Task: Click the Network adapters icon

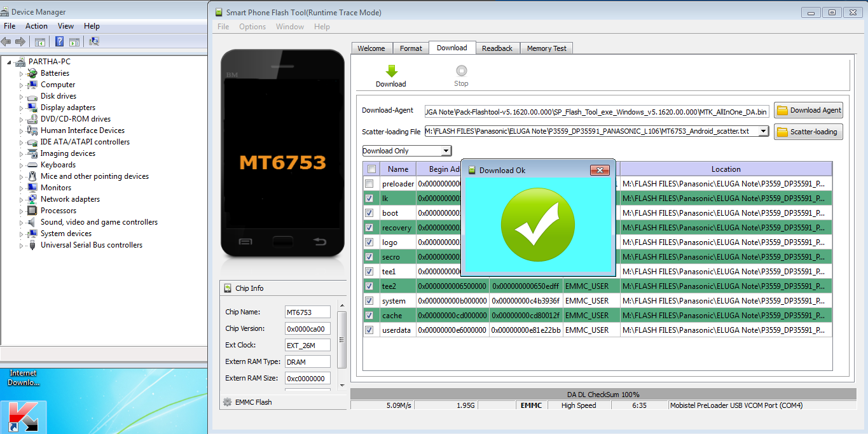Action: 32,199
